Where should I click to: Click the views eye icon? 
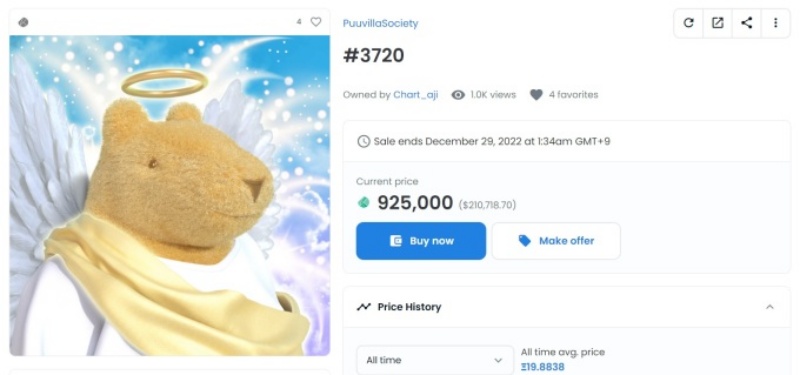point(458,95)
